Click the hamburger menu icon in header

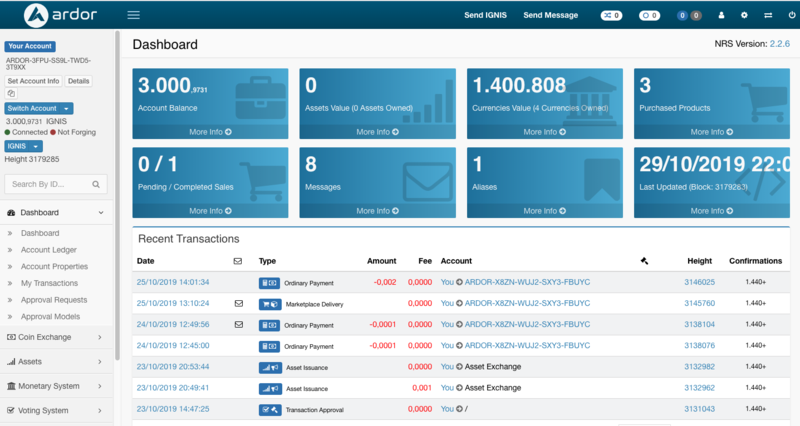[134, 15]
